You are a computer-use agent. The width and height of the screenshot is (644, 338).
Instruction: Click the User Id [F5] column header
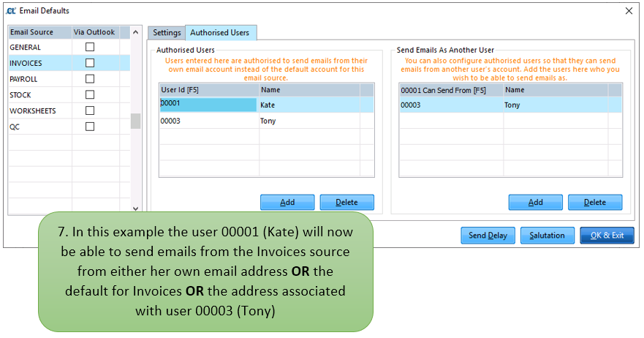209,90
